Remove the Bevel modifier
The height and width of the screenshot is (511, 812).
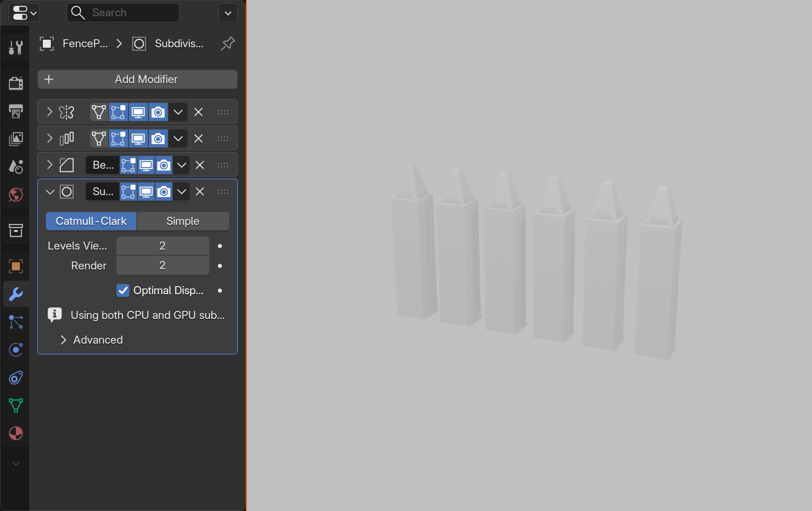(x=200, y=165)
